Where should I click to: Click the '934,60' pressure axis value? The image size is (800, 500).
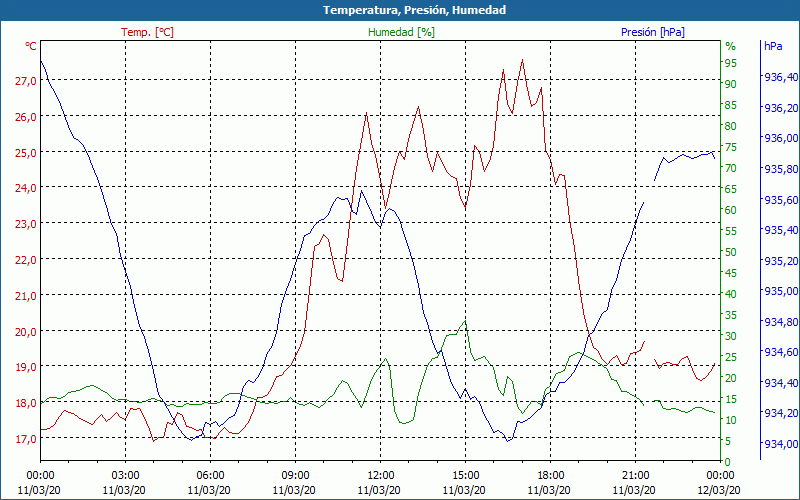pos(781,352)
